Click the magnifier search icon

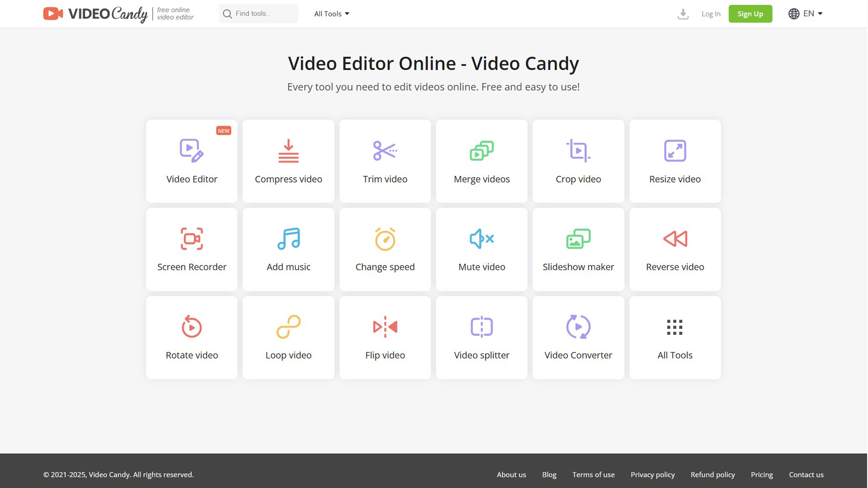tap(227, 14)
